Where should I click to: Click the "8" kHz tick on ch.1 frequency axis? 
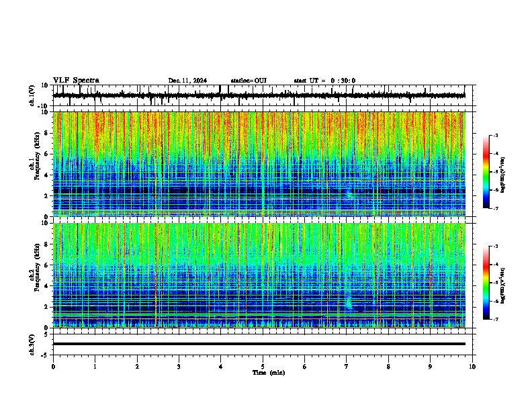coord(47,133)
